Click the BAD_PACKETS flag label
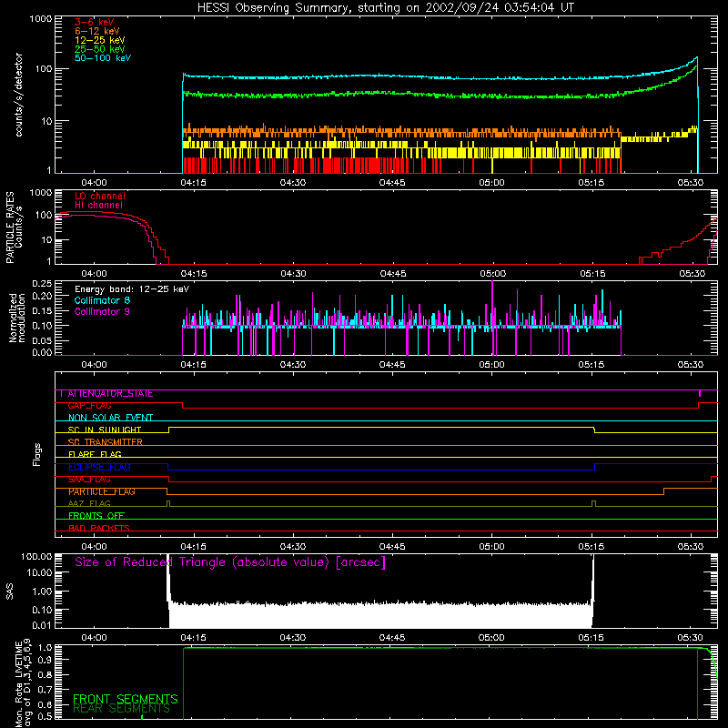Image resolution: width=728 pixels, height=728 pixels. [99, 529]
